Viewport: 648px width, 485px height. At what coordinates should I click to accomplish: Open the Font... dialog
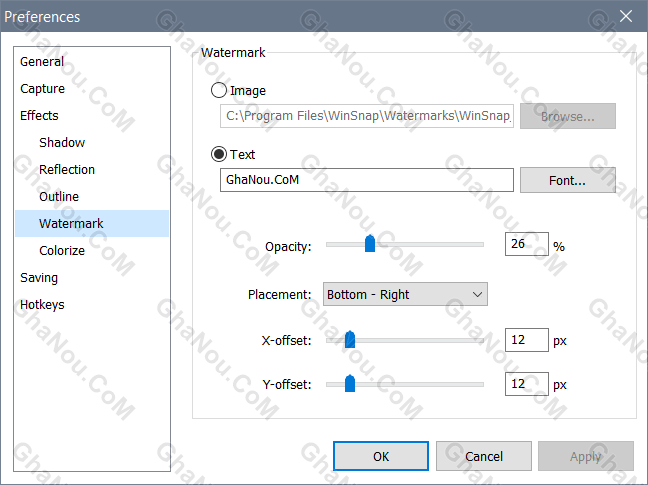point(567,180)
